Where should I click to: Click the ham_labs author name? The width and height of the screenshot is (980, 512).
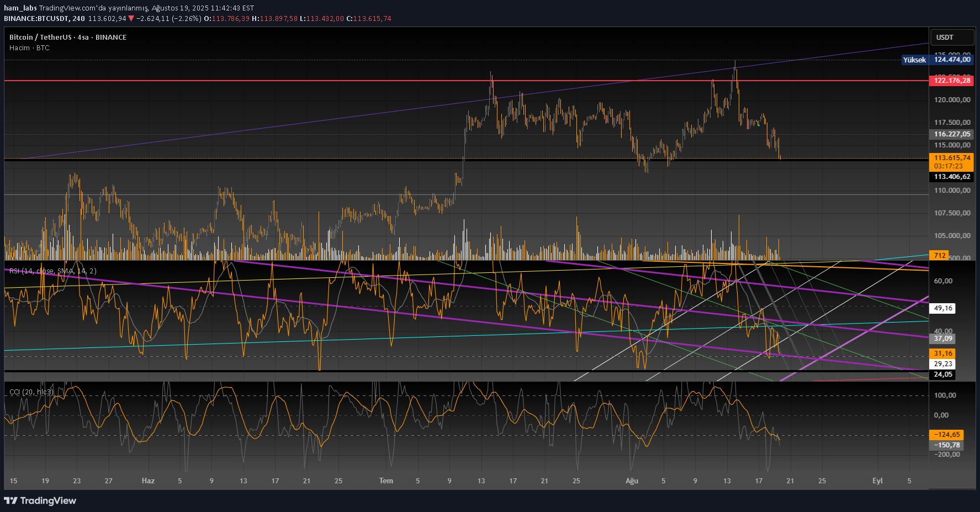coord(20,8)
